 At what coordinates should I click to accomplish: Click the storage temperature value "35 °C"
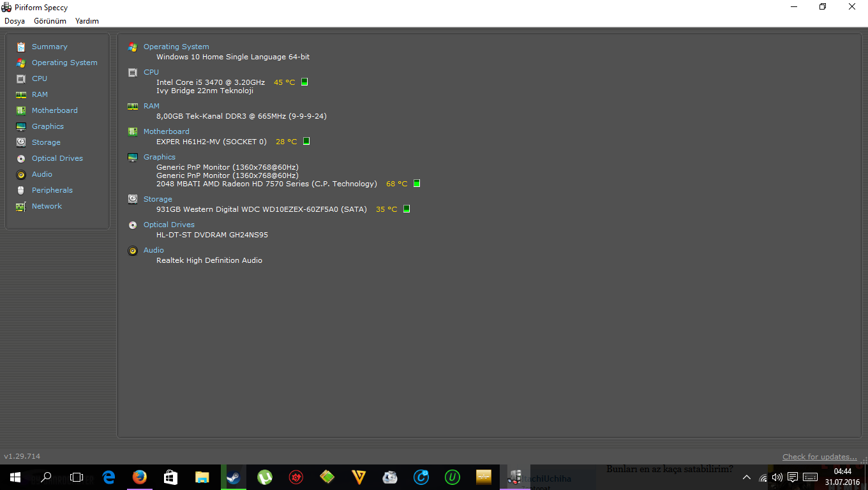[387, 209]
